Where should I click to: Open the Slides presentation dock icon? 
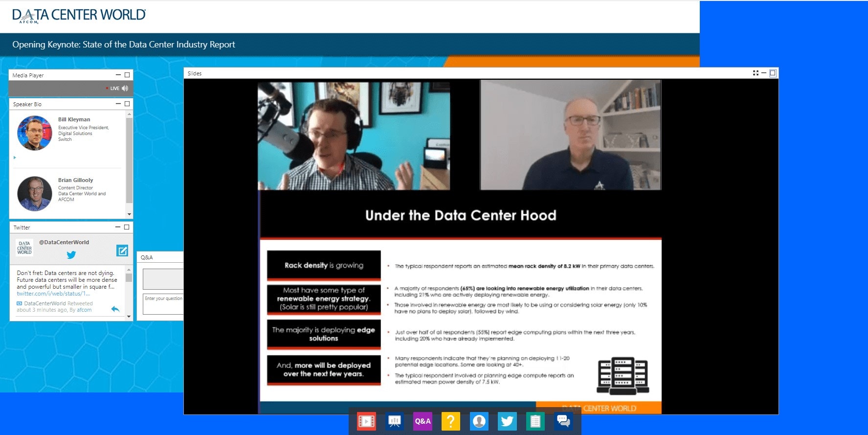click(x=394, y=421)
